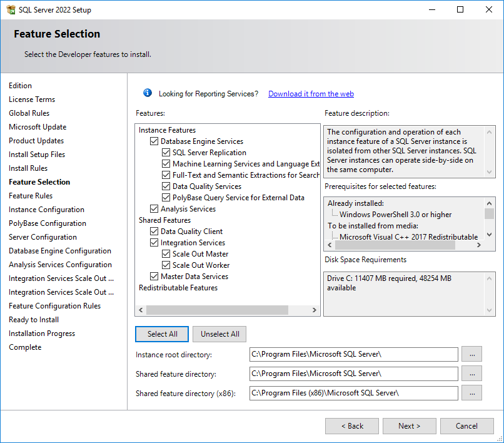Browse for the Shared feature directory (x86)
Viewport: 504px width, 443px height.
point(471,393)
